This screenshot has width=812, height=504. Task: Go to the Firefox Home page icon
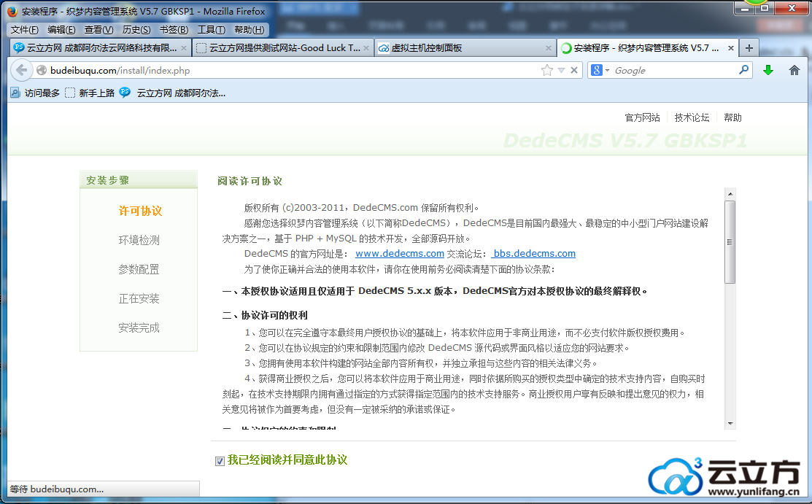coord(794,71)
